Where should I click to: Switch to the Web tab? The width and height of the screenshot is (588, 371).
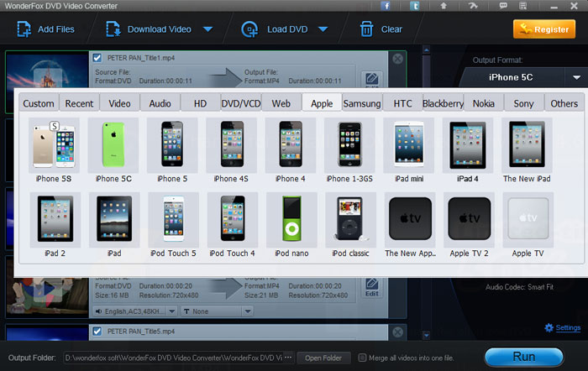[281, 103]
